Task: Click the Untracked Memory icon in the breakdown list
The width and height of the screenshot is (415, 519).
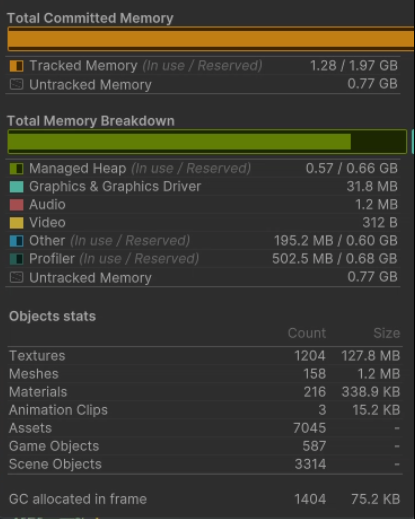Action: click(16, 277)
